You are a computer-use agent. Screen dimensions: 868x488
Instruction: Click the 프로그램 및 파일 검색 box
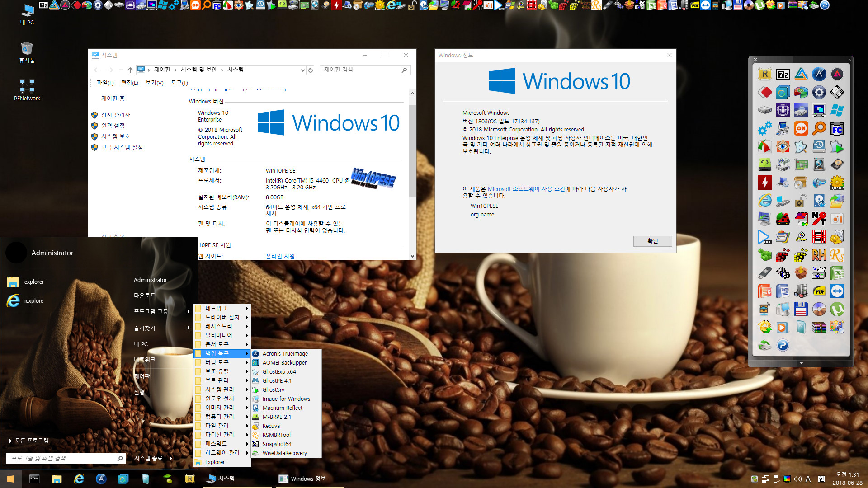66,458
